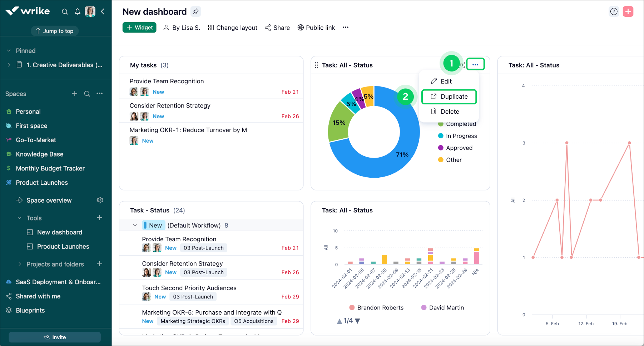
Task: Collapse the 'New (Default Workflow)' task group
Action: [135, 225]
